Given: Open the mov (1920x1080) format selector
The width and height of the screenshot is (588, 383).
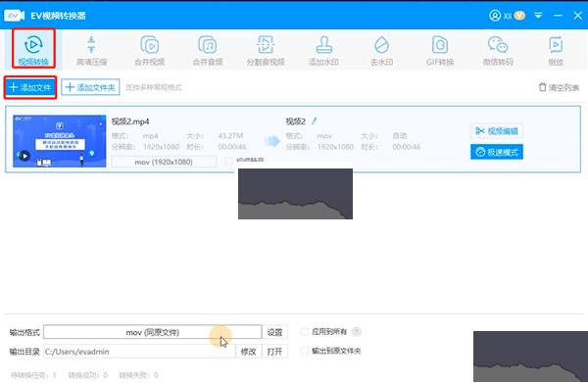Looking at the screenshot, I should tap(164, 162).
